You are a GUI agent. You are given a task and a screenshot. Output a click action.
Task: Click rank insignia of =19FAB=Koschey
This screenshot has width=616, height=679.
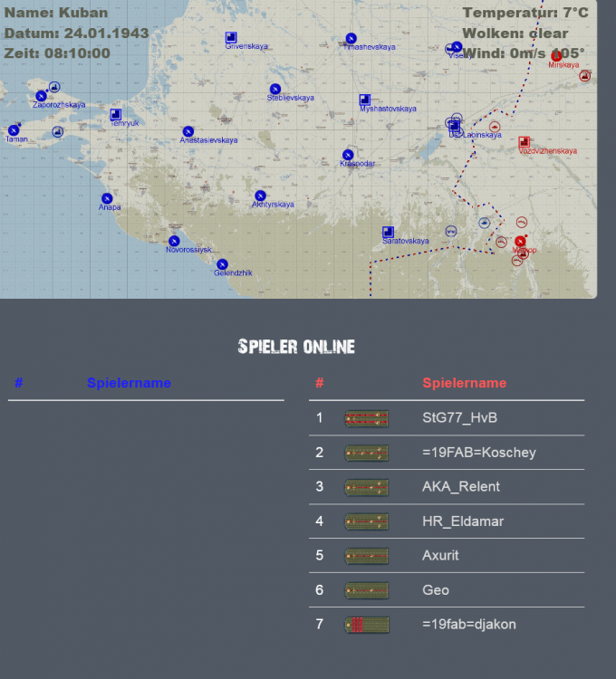click(x=367, y=453)
